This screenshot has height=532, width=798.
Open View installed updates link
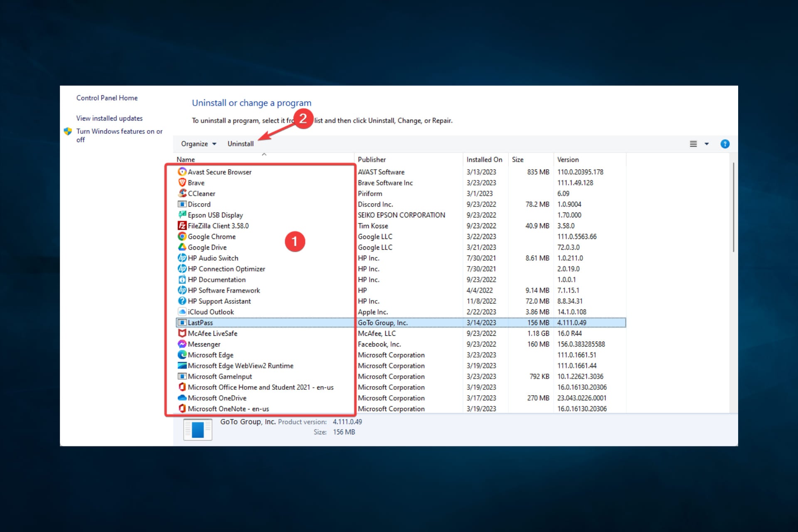point(109,118)
